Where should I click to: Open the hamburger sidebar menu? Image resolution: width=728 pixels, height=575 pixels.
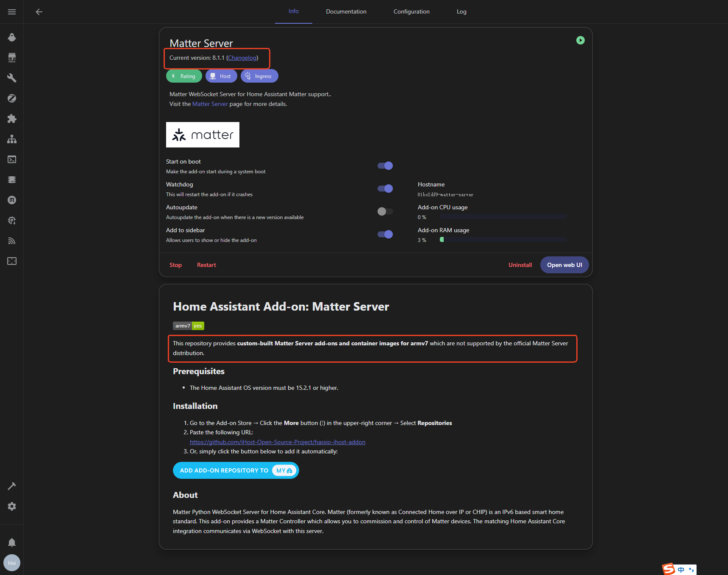[x=12, y=12]
